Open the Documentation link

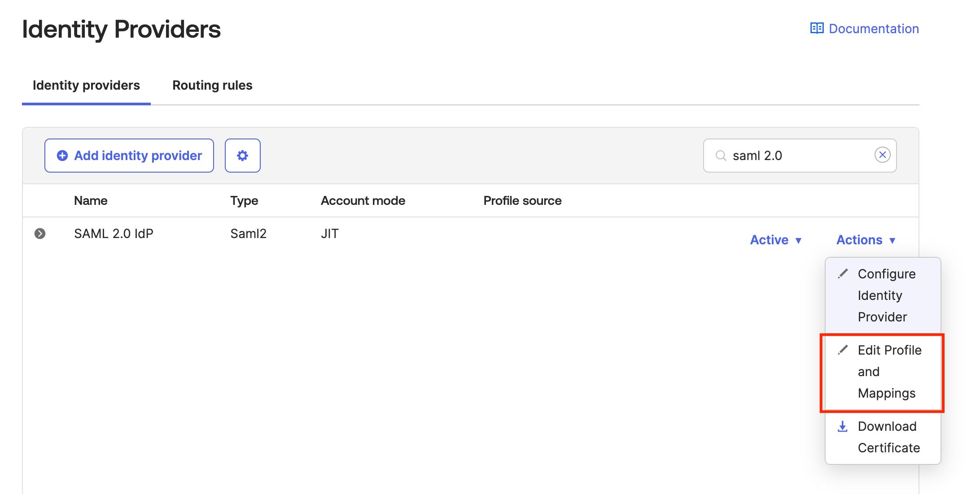tap(873, 29)
